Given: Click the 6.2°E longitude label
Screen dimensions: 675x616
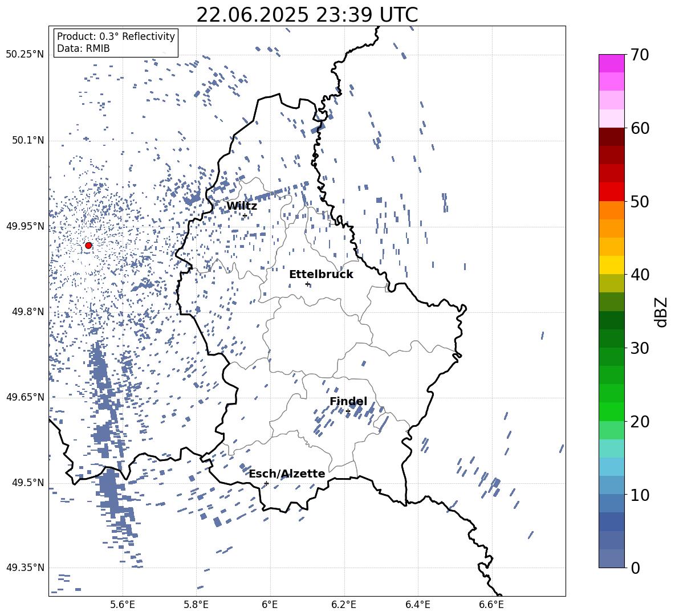Looking at the screenshot, I should tap(344, 605).
